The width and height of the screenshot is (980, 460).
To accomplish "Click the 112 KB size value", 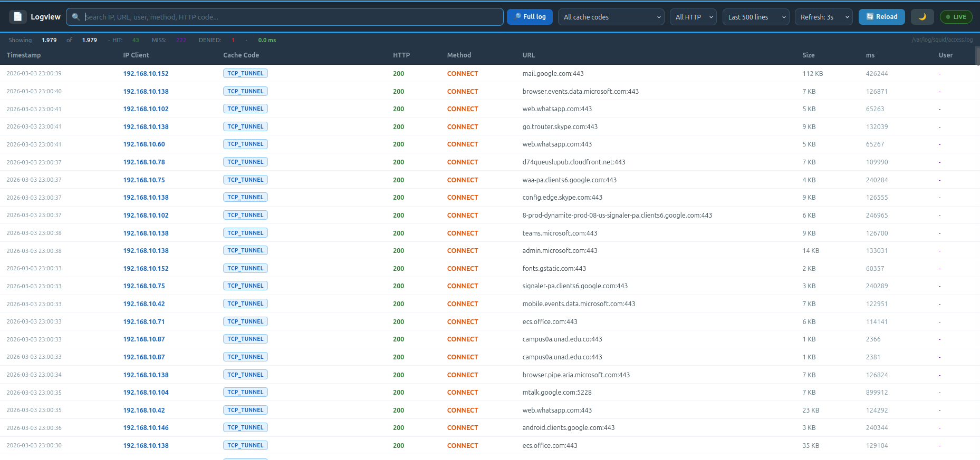I will click(x=813, y=74).
